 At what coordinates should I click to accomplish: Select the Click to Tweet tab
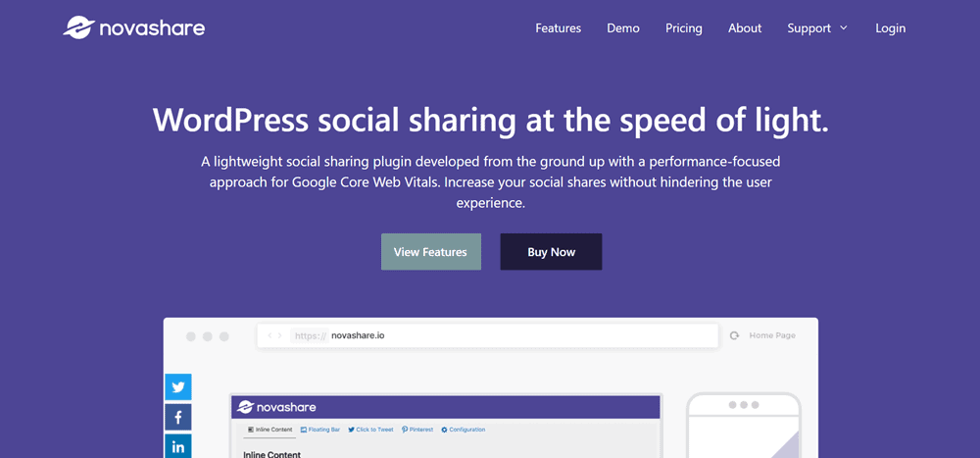pos(370,430)
